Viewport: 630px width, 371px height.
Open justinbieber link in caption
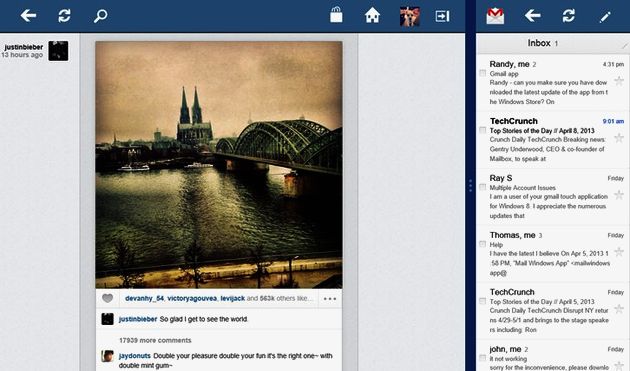click(x=138, y=319)
